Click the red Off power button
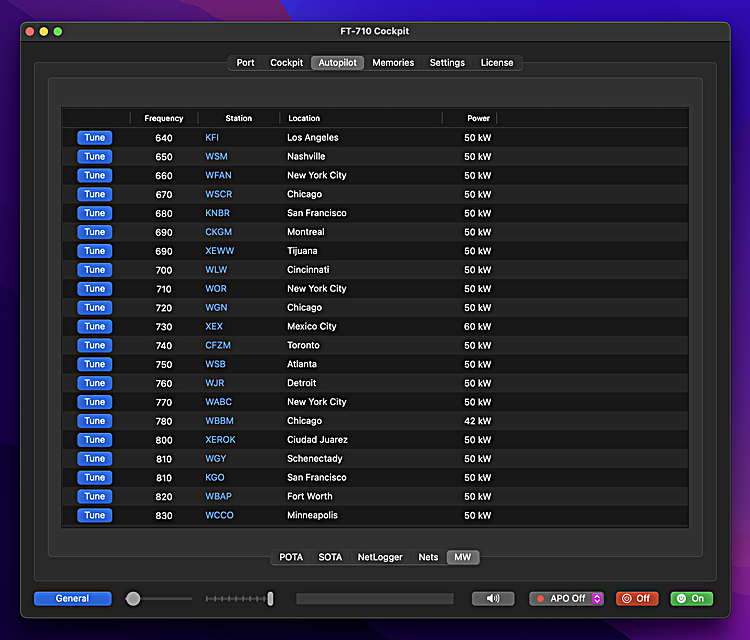Viewport: 750px width, 640px height. click(x=637, y=598)
